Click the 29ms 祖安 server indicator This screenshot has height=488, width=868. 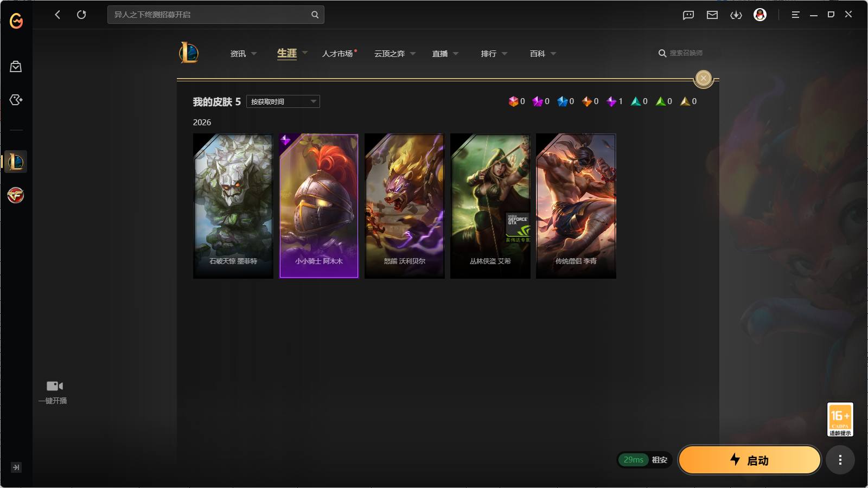pyautogui.click(x=645, y=460)
